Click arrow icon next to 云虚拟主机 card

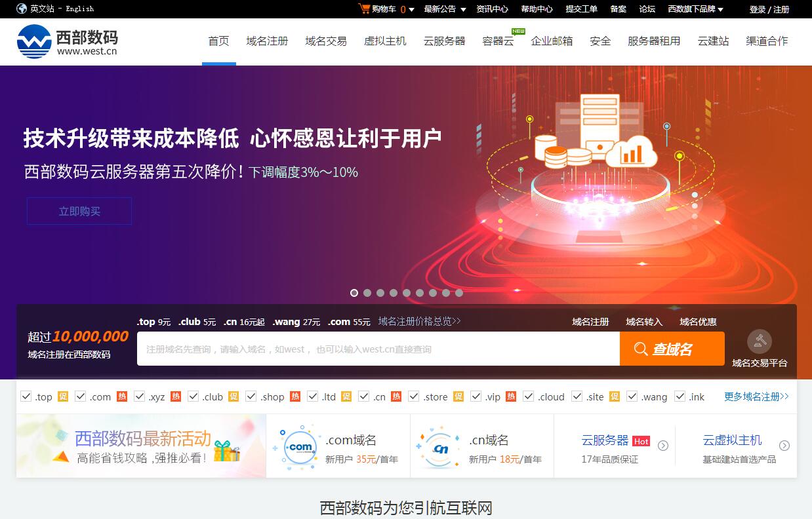pyautogui.click(x=784, y=446)
